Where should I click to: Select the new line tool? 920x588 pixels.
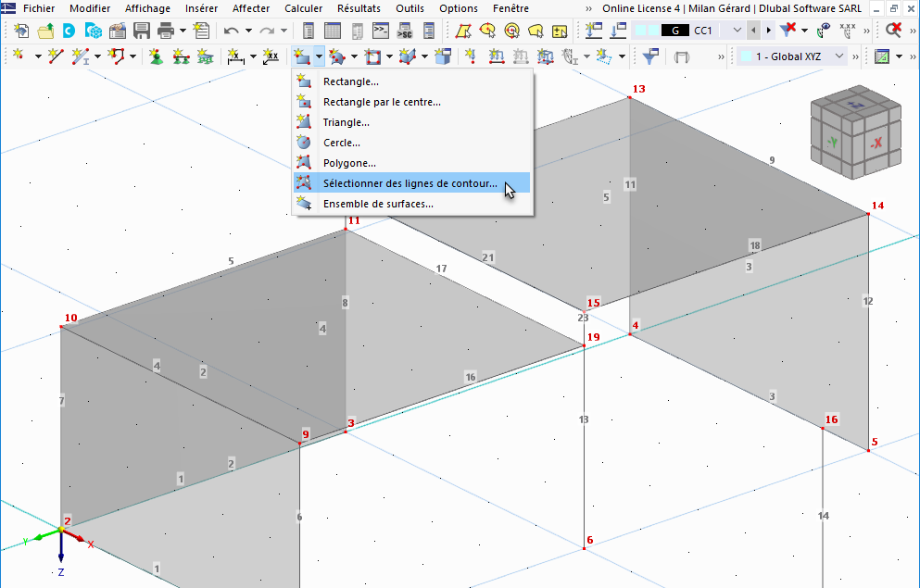[x=56, y=56]
